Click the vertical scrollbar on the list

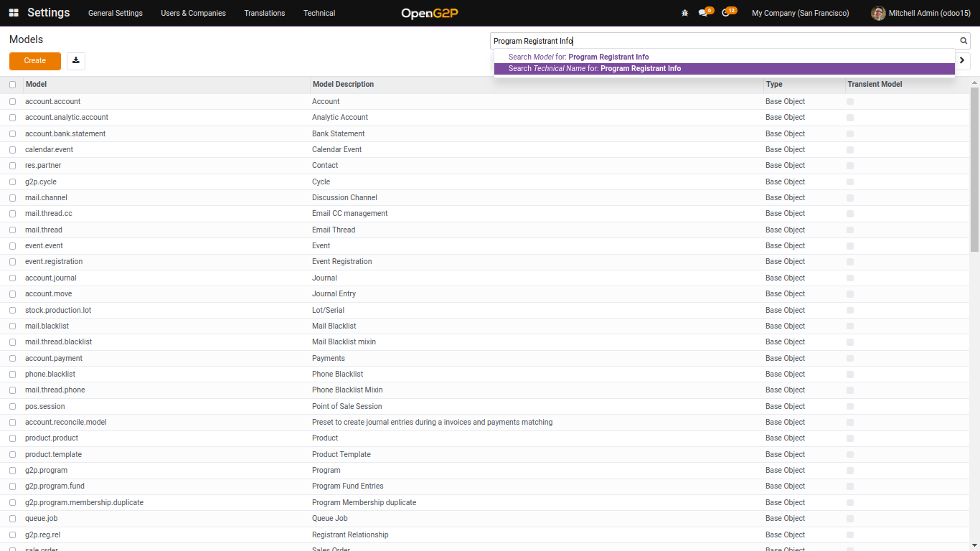[x=974, y=172]
